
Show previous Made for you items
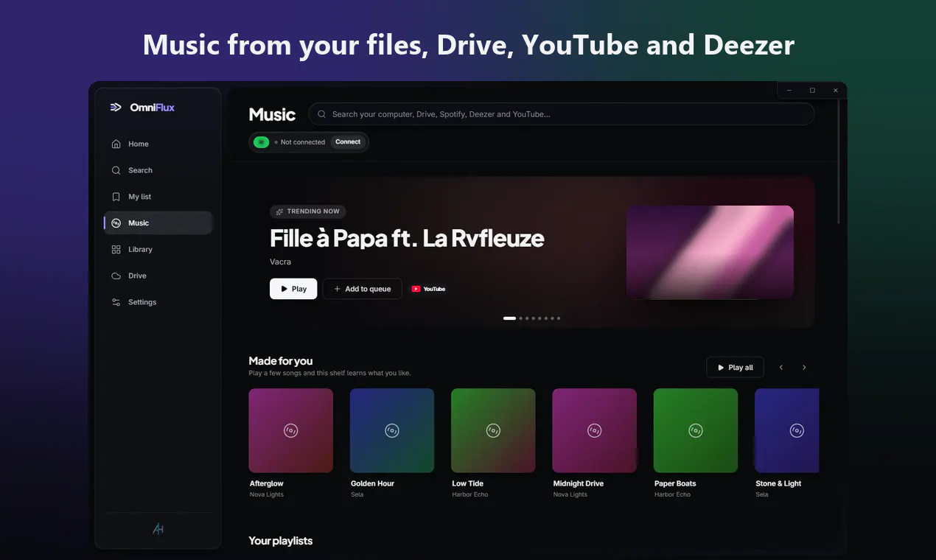[x=781, y=368]
